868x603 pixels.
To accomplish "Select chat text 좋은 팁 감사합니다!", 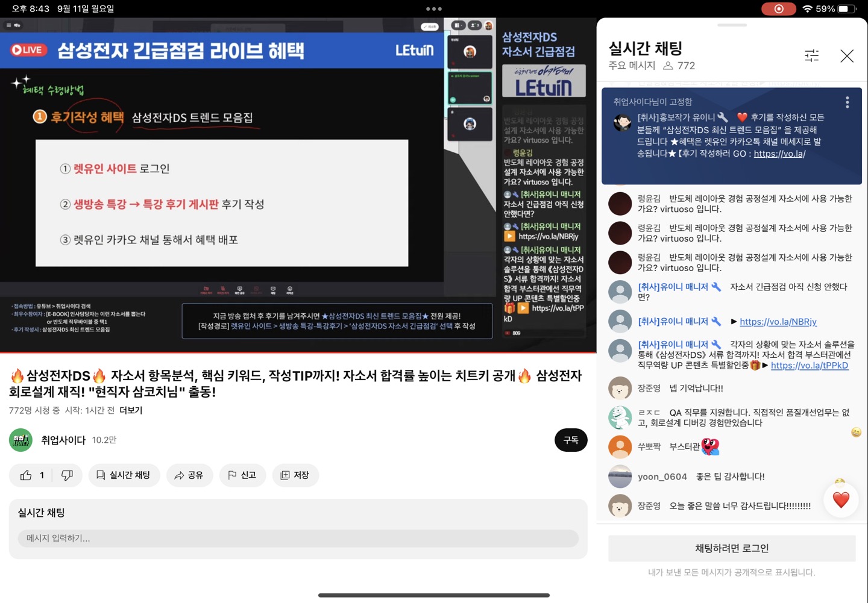I will pos(730,476).
